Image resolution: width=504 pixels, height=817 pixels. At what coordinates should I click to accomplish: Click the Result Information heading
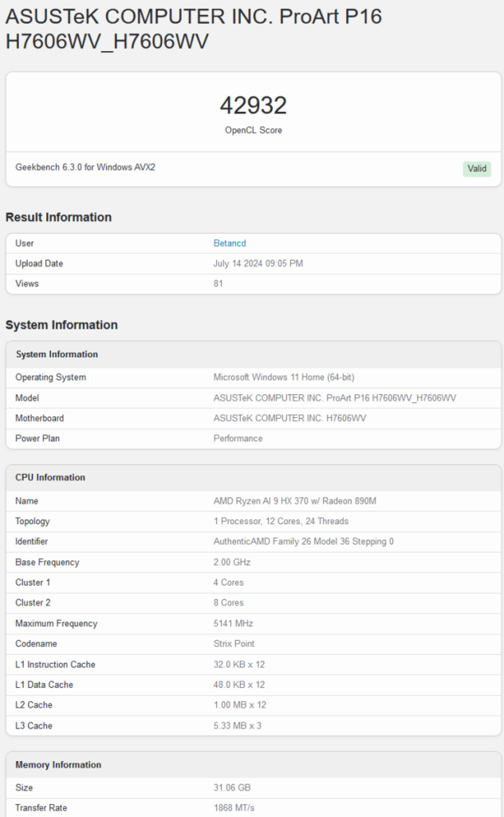coord(57,217)
